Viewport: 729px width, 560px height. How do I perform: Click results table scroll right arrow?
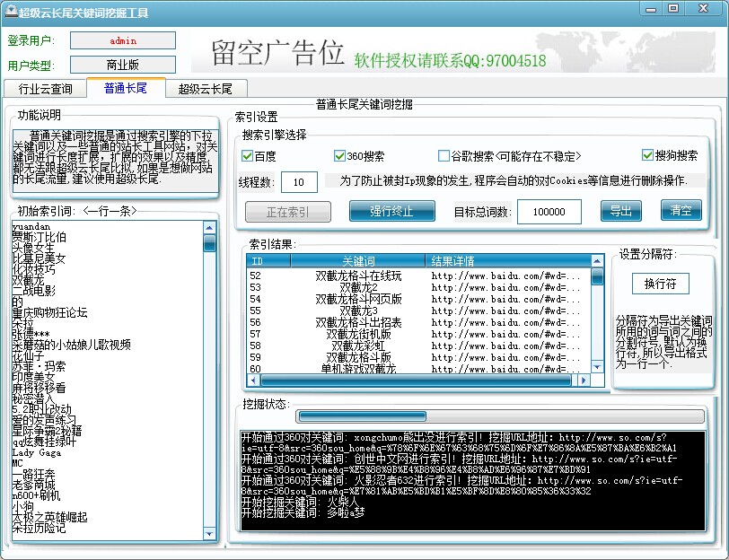pos(584,381)
